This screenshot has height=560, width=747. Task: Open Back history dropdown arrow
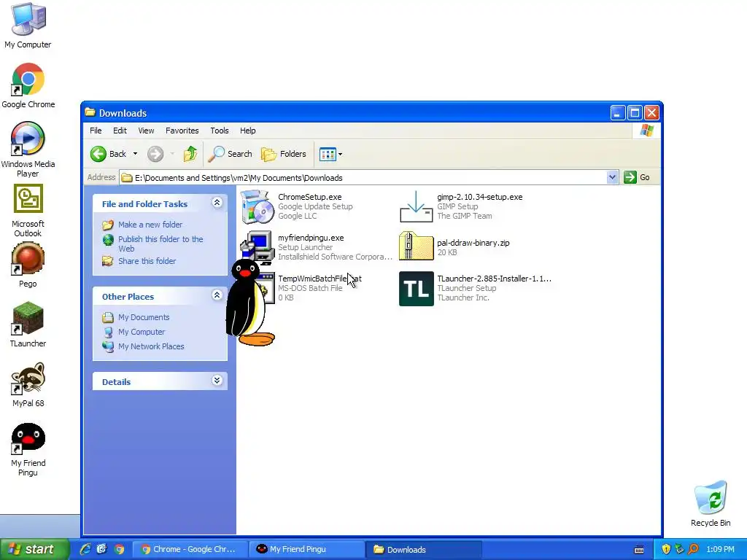135,154
